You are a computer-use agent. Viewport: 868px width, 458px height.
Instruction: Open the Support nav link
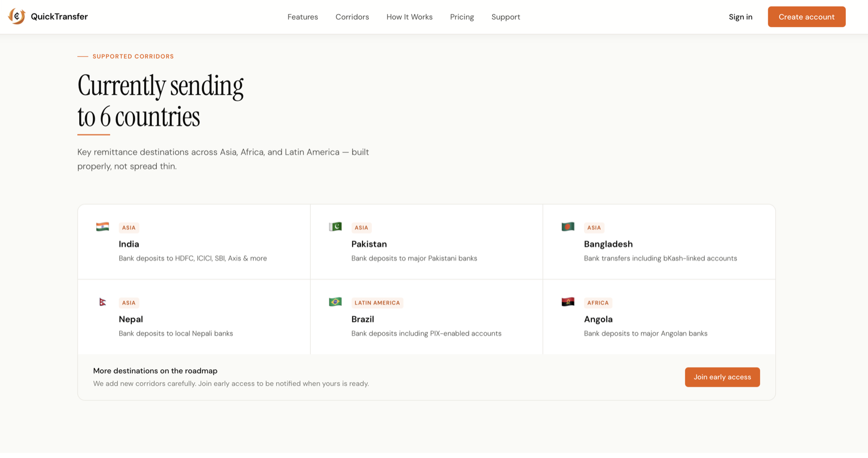[506, 17]
